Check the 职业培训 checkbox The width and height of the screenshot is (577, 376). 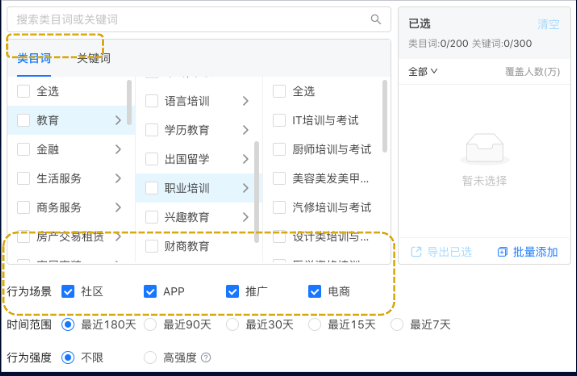tap(151, 188)
